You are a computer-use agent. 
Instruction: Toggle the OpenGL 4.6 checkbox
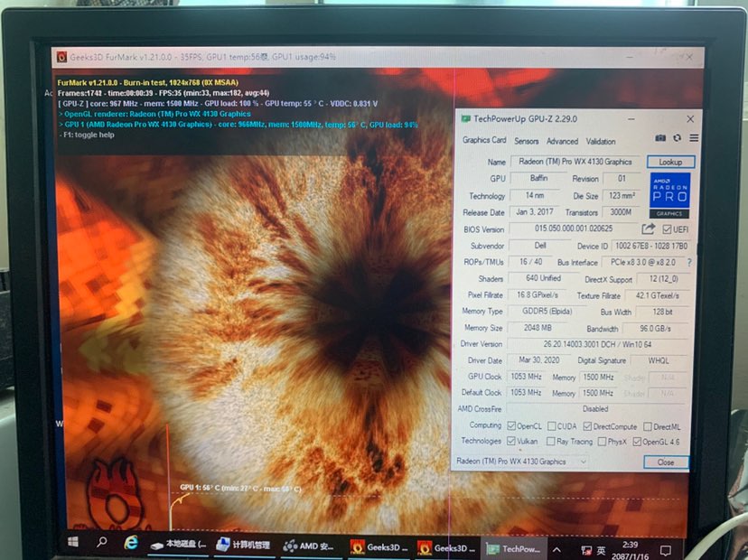pos(637,443)
